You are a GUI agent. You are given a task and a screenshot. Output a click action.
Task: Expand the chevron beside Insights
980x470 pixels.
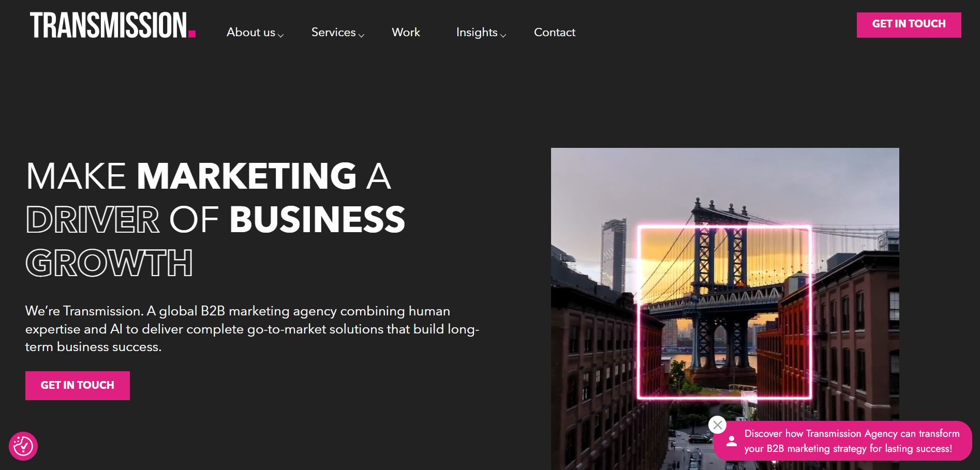503,35
